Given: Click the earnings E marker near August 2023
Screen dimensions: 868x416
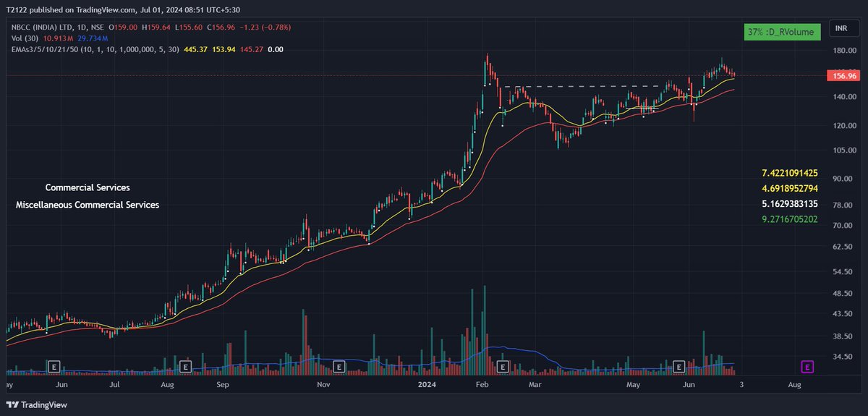Looking at the screenshot, I should tap(186, 367).
